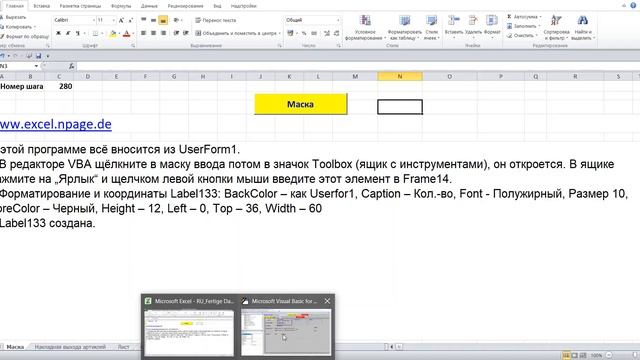Open the Разметка страницы ribbon tab
Image resolution: width=640 pixels, height=360 pixels.
coord(80,6)
